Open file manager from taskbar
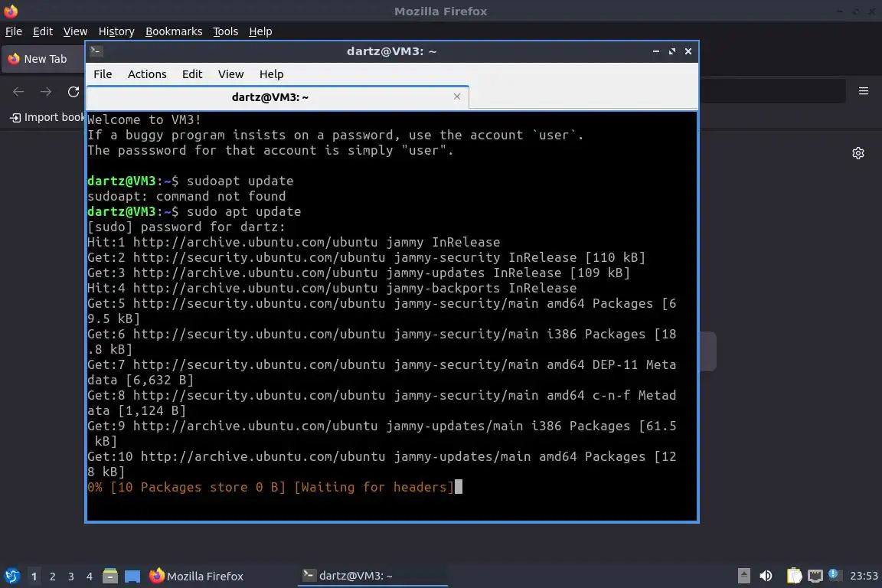This screenshot has width=882, height=588. point(110,577)
